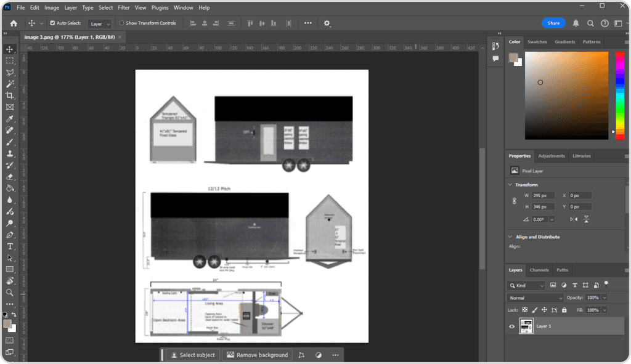The width and height of the screenshot is (631, 364).
Task: Open the workspace settings gear in options bar
Action: pyautogui.click(x=327, y=23)
